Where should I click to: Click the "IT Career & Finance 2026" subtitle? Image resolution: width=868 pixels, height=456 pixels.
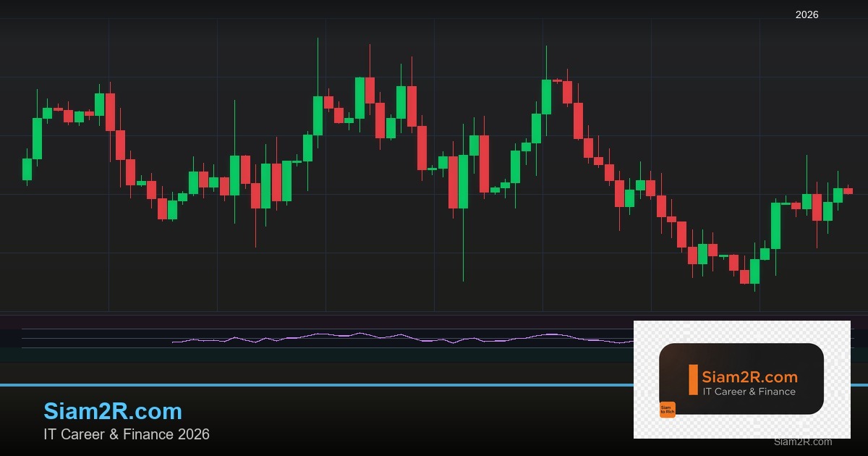pos(127,434)
